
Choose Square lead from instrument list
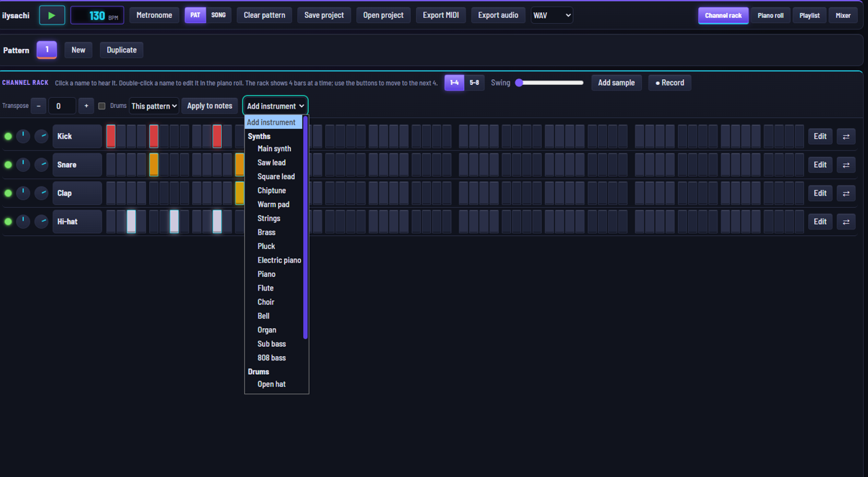pyautogui.click(x=274, y=176)
